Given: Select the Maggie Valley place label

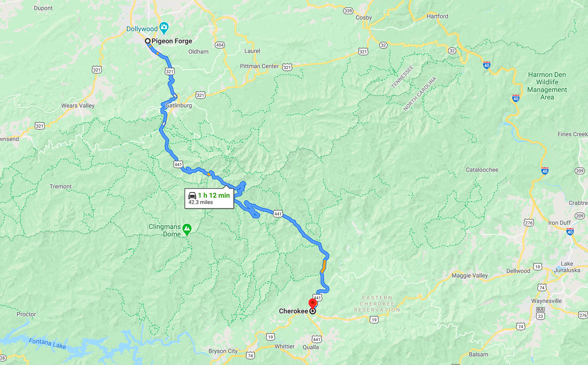Looking at the screenshot, I should [x=469, y=275].
